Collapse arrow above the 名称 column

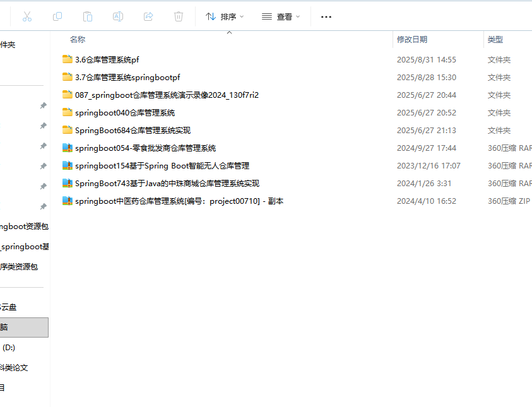(x=229, y=32)
